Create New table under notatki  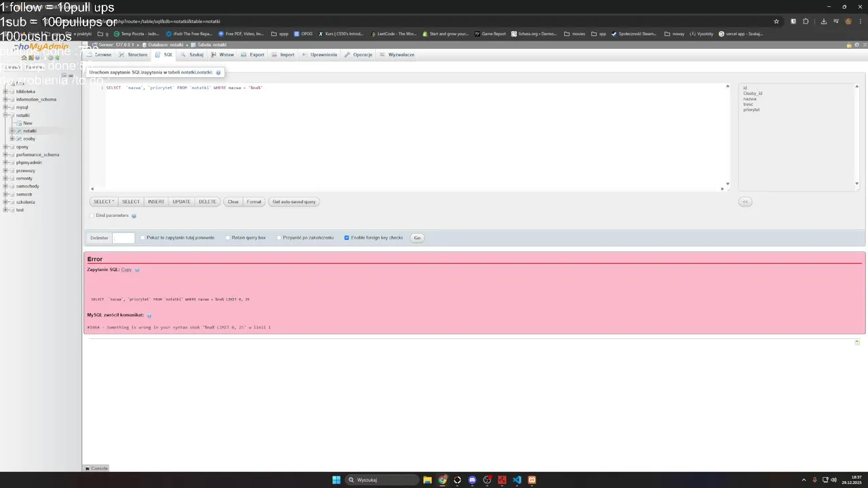point(28,123)
